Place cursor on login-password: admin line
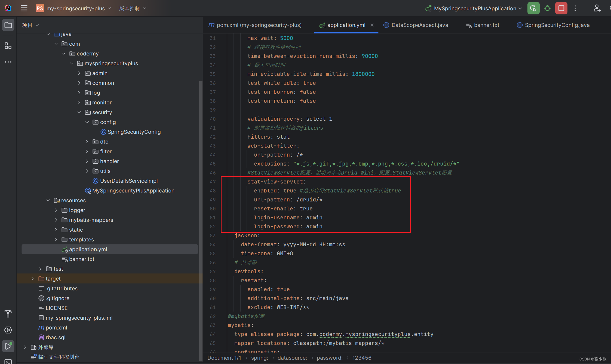Screen dimensions: 611x364 pos(288,226)
